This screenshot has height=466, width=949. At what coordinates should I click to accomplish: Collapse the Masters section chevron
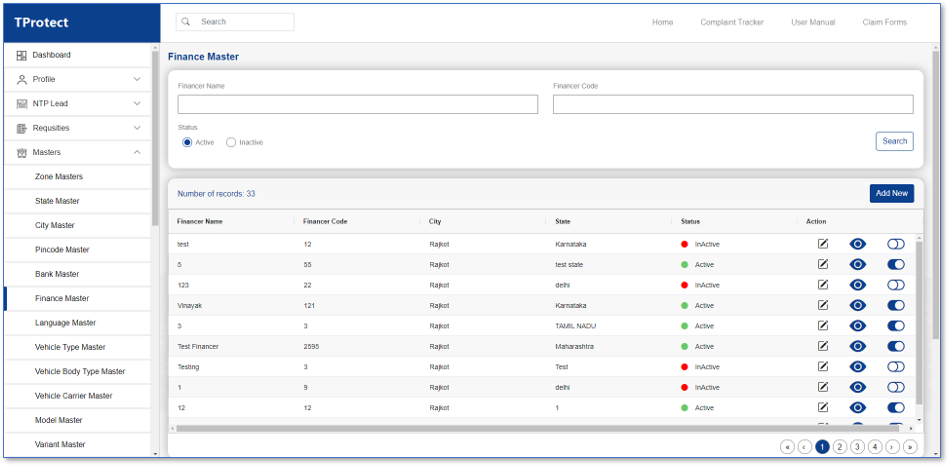(x=137, y=152)
